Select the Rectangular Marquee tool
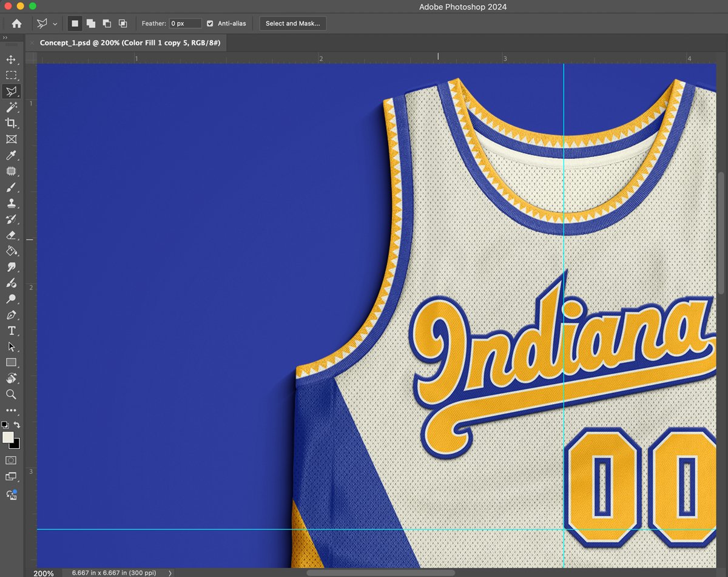 11,75
